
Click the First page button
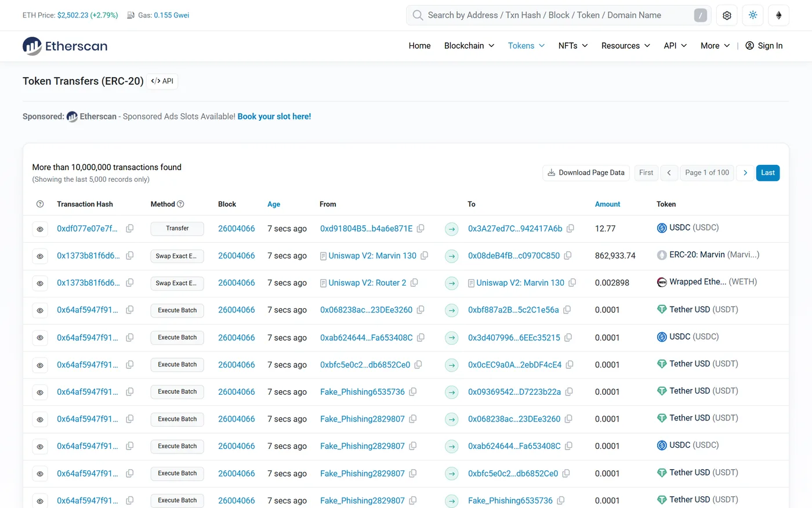click(x=646, y=173)
